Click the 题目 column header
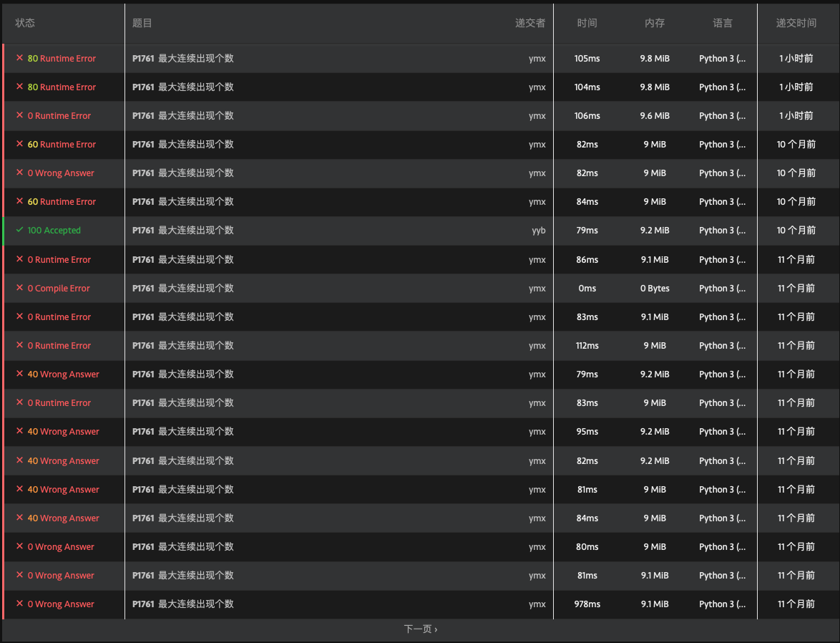 [142, 23]
